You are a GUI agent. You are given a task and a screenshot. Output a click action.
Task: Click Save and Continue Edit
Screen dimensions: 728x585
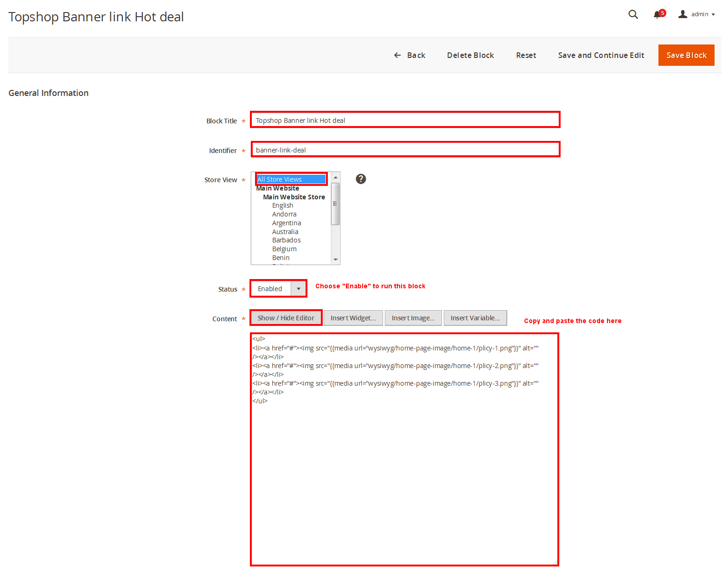pos(601,55)
